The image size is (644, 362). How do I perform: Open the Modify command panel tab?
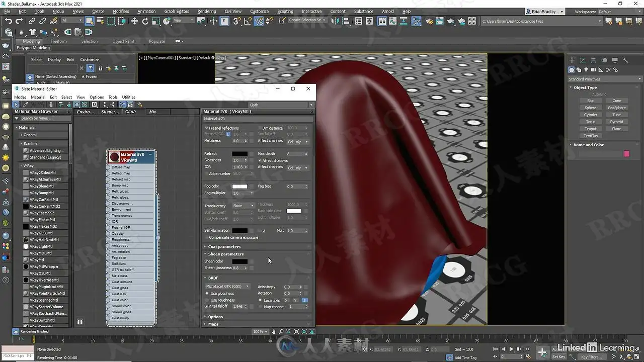[583, 60]
